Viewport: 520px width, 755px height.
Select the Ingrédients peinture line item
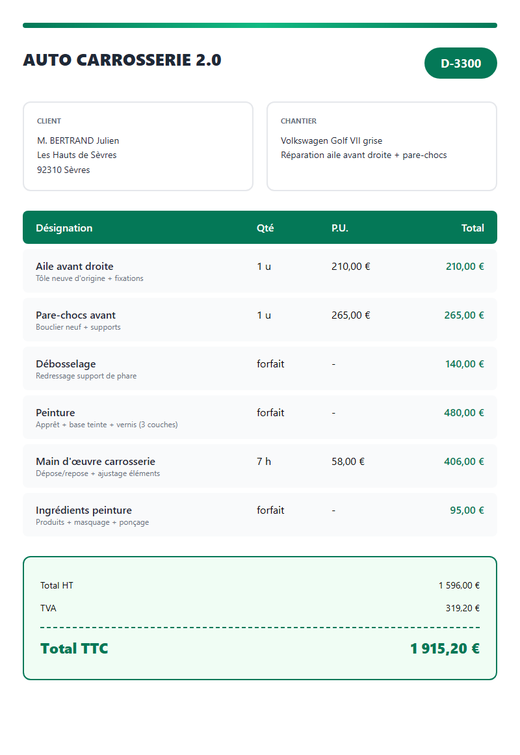pos(260,514)
